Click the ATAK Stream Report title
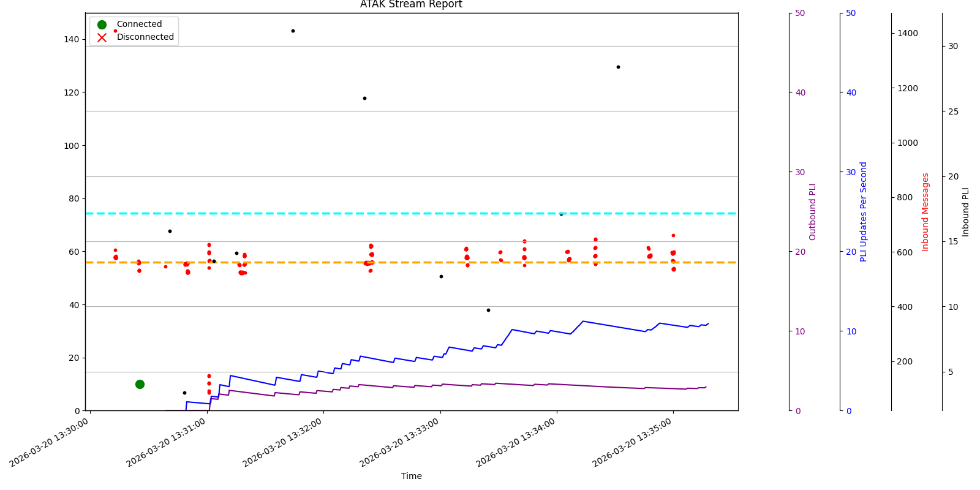 pos(411,5)
